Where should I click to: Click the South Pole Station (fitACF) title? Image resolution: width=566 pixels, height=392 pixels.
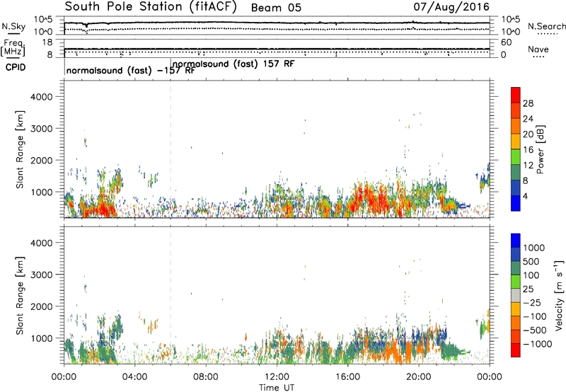151,7
